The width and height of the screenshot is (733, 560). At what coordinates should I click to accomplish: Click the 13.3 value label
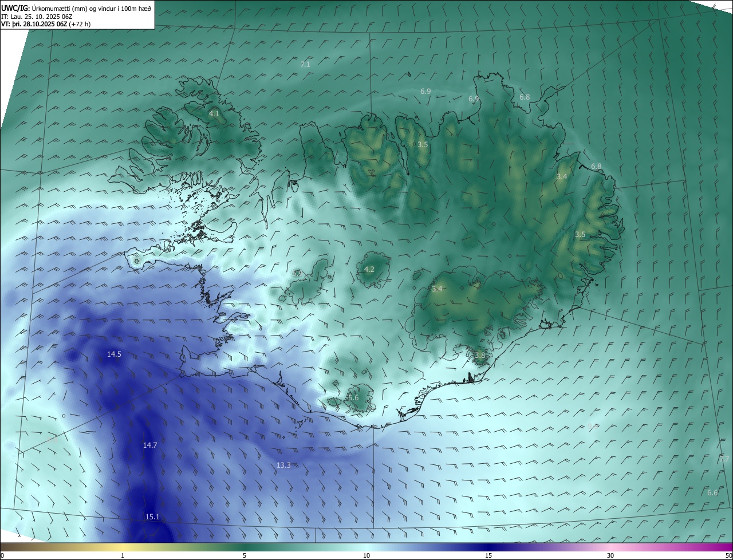click(x=283, y=466)
